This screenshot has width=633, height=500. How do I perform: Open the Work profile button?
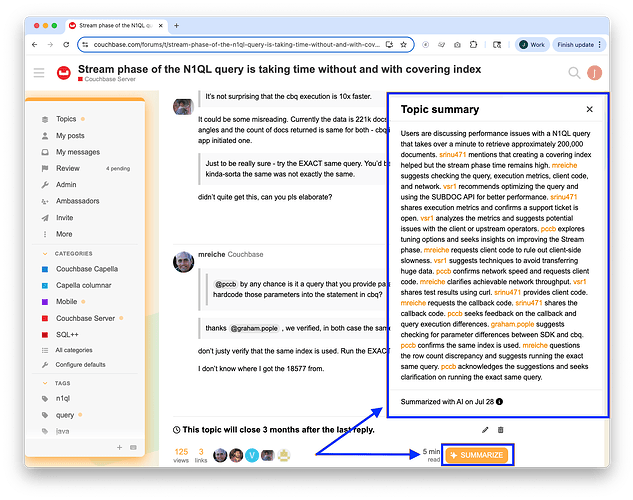tap(532, 45)
